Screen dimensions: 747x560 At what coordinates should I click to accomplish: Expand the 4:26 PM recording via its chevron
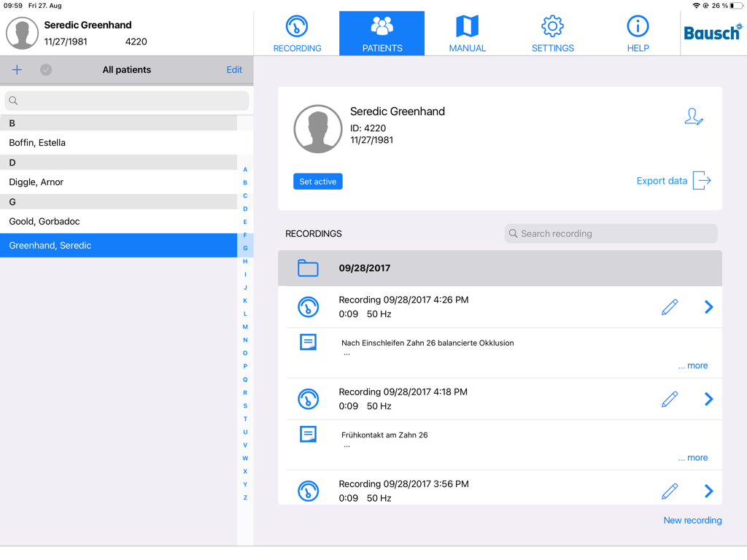(708, 307)
